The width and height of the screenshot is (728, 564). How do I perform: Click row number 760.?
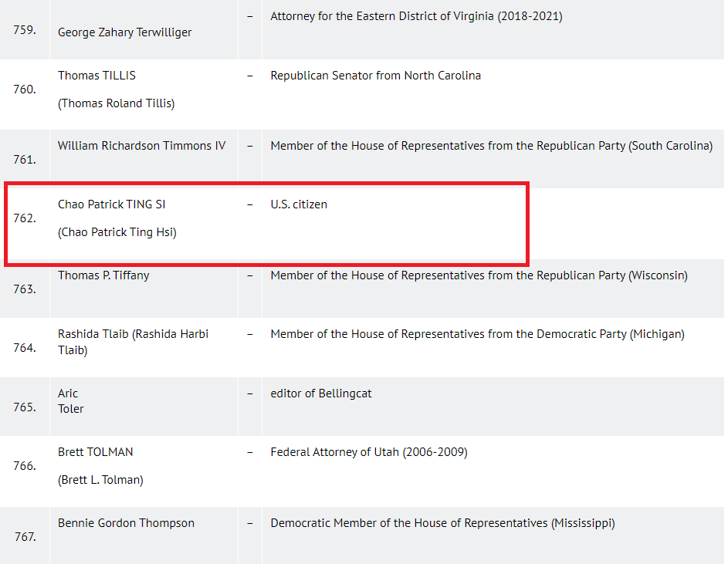[25, 89]
